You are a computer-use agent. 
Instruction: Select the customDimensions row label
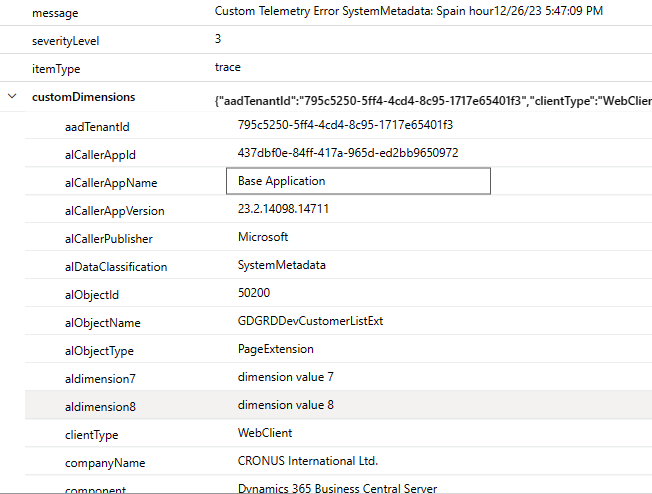(x=83, y=97)
